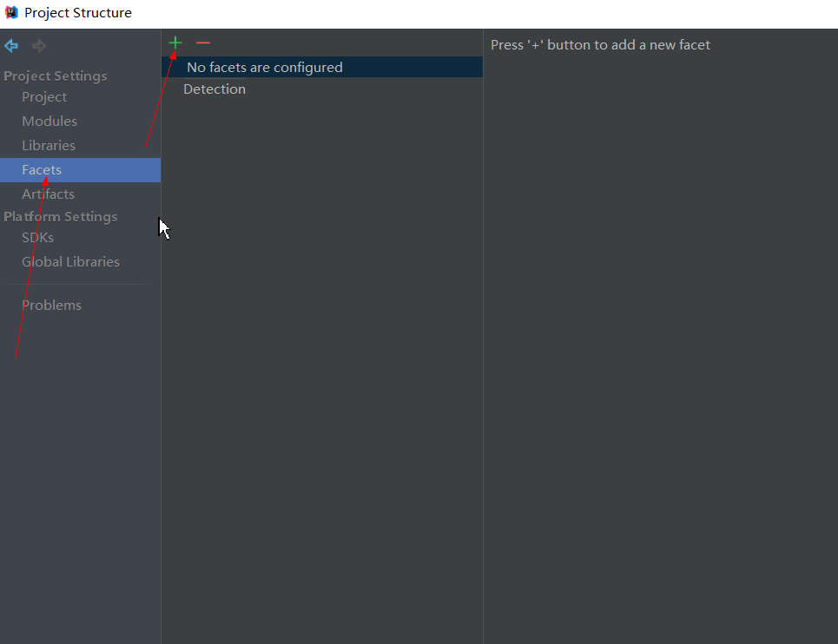Image resolution: width=838 pixels, height=644 pixels.
Task: Click the Project Structure window title
Action: tap(78, 13)
